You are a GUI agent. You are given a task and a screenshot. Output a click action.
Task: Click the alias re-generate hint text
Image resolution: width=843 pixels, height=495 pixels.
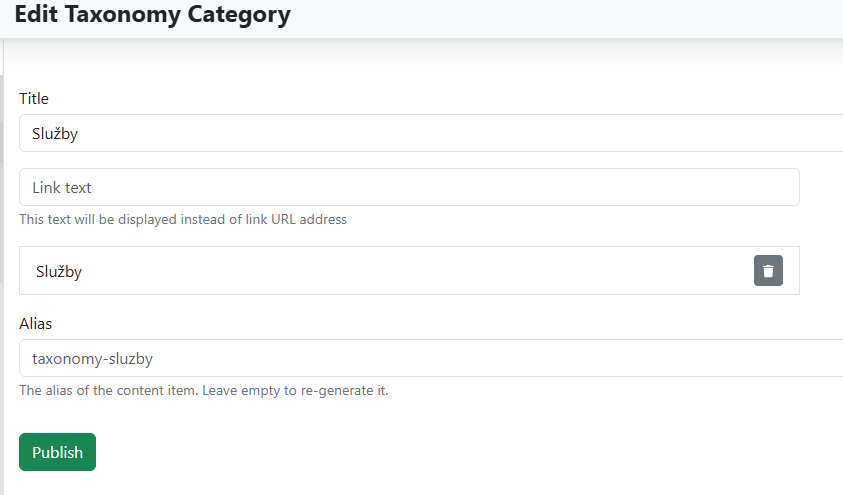204,390
